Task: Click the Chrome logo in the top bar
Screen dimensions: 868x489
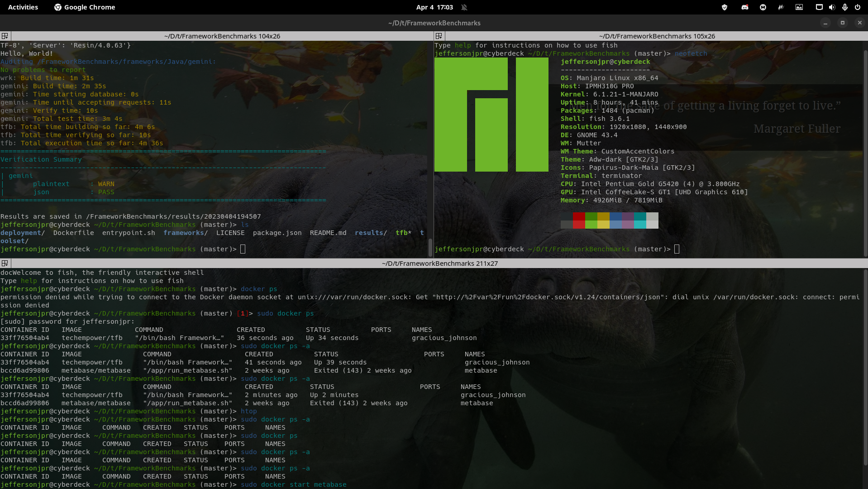Action: [58, 7]
